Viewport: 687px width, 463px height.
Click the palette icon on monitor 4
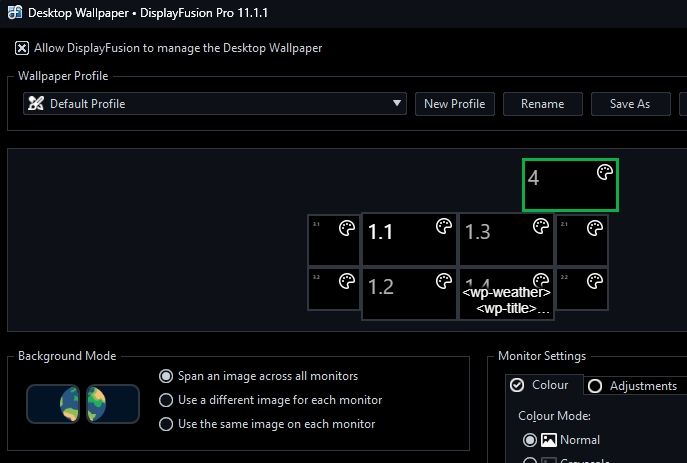point(604,173)
